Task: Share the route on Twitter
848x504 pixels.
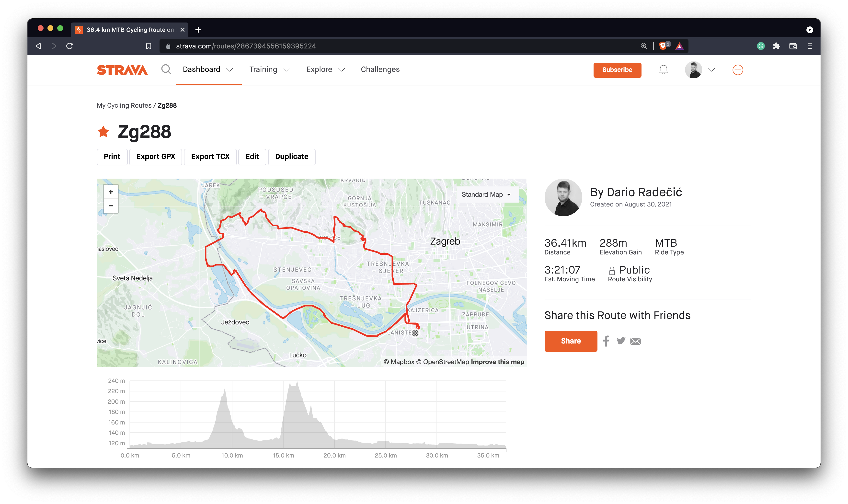Action: click(621, 341)
